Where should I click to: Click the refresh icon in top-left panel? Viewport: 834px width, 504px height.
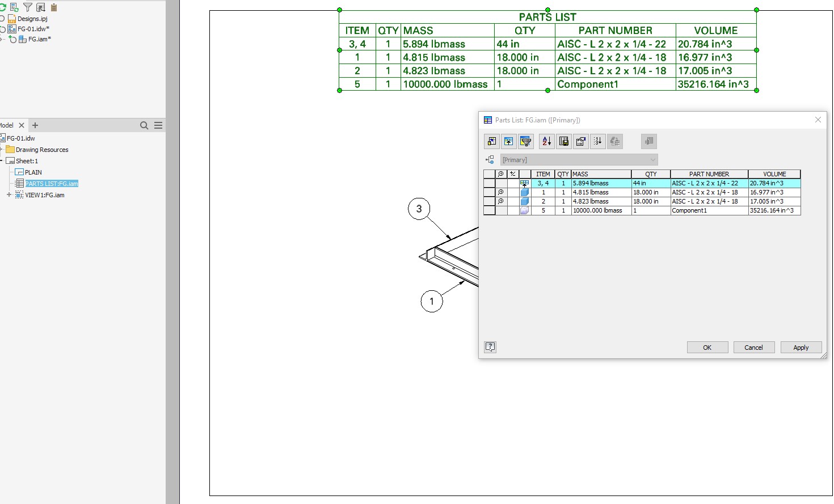3,7
